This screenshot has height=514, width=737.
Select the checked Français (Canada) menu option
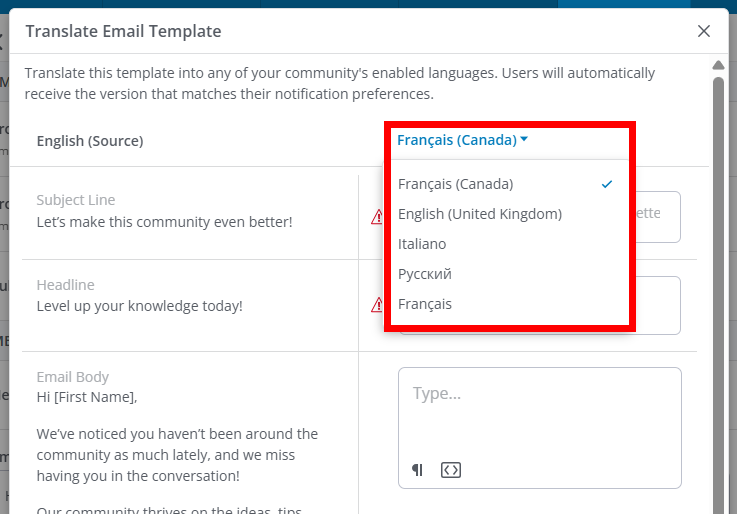tap(455, 184)
